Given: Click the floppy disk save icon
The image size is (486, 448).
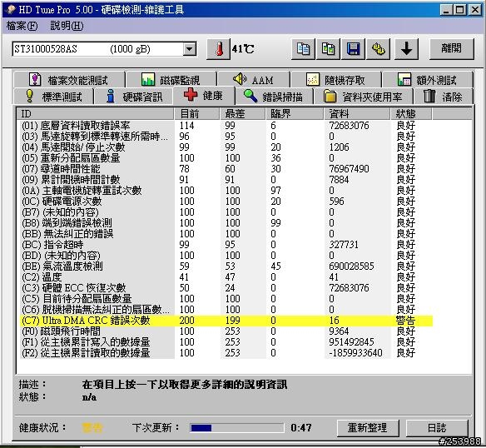Looking at the screenshot, I should pyautogui.click(x=353, y=49).
